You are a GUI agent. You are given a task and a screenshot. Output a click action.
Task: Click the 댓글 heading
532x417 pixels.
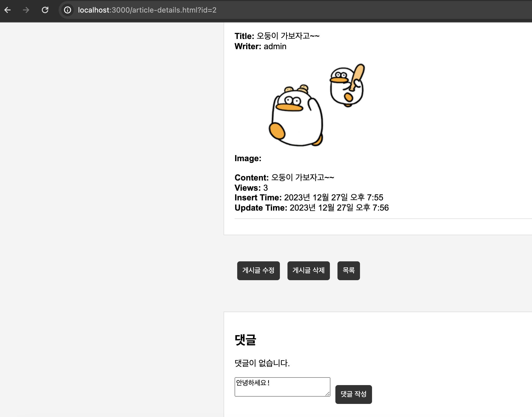click(245, 340)
